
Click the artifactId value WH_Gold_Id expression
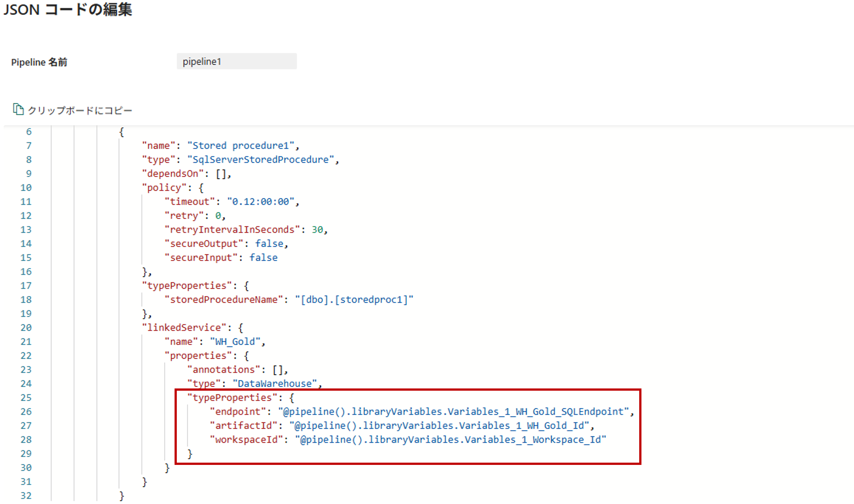[x=439, y=426]
